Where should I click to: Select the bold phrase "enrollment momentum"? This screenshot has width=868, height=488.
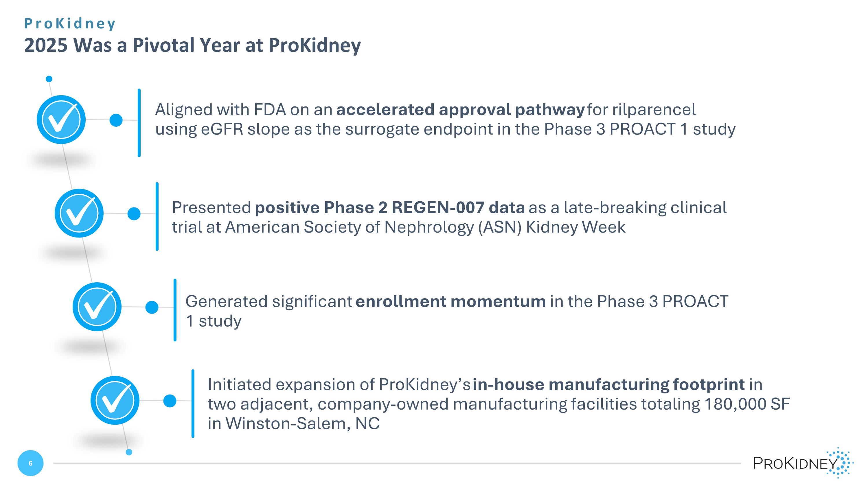(450, 301)
